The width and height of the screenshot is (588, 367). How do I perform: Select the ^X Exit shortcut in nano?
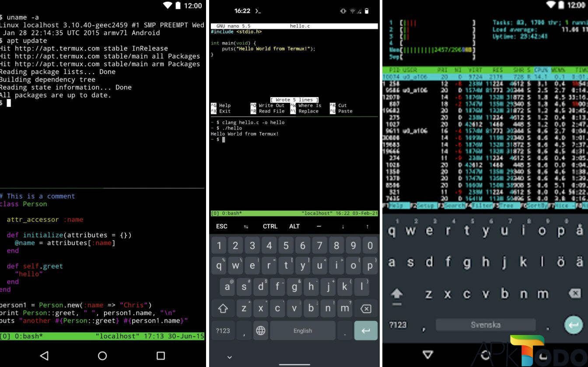tap(221, 111)
